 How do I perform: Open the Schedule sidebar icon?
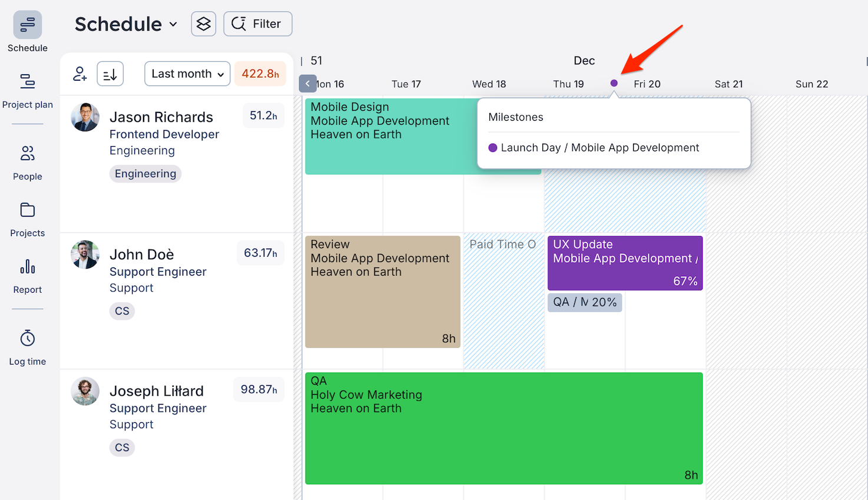(27, 25)
